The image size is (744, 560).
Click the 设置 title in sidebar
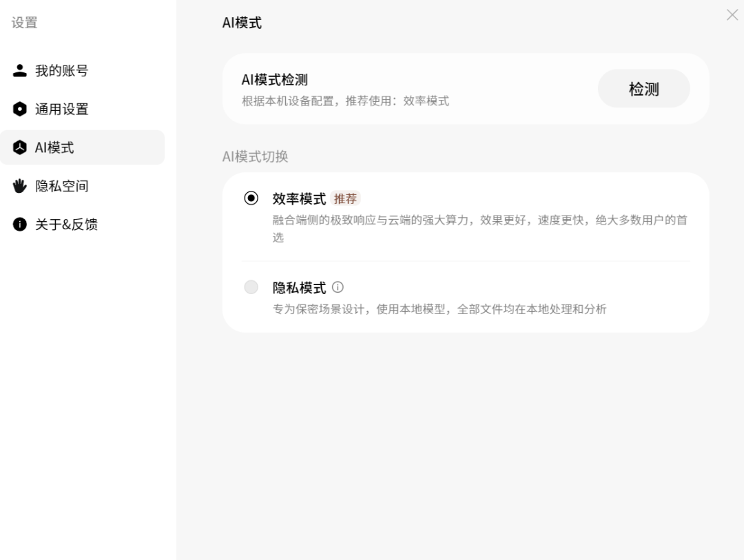[24, 23]
